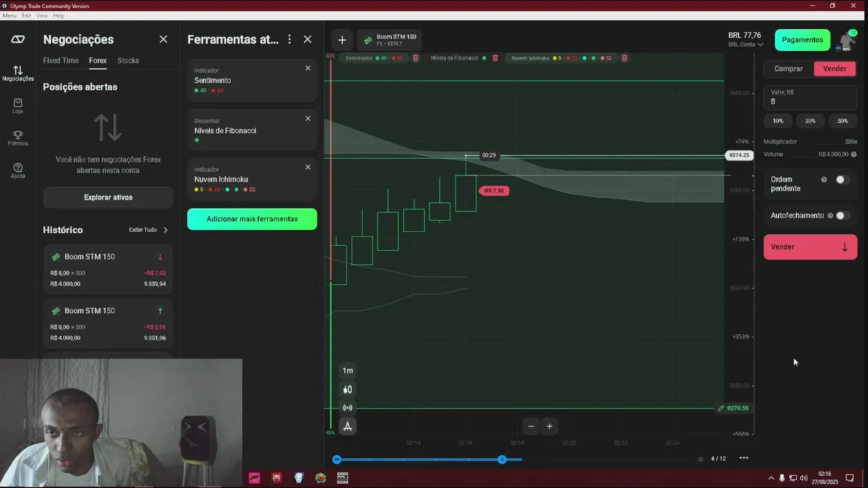Open the Ajuda help section
This screenshot has height=488, width=868.
18,171
